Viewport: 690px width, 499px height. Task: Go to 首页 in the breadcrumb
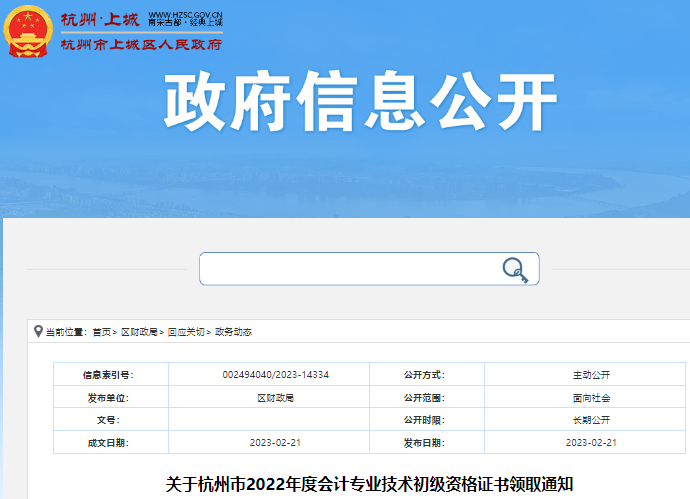coord(102,332)
